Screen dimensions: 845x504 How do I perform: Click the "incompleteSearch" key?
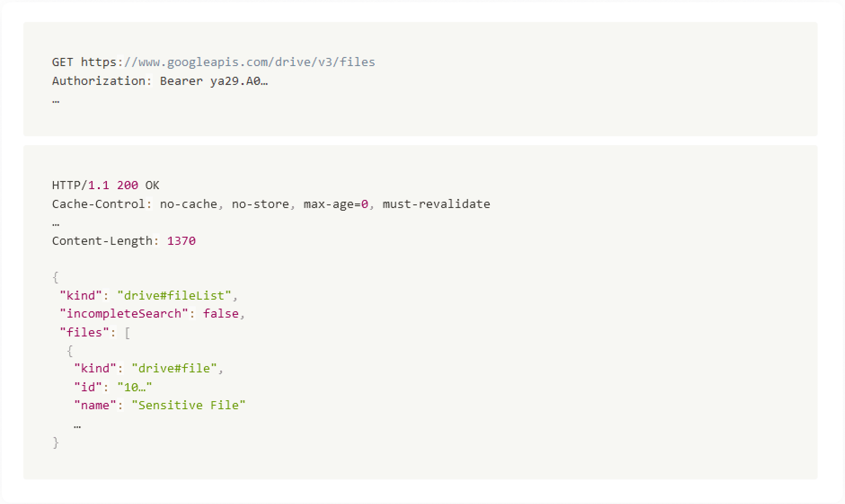click(x=124, y=314)
